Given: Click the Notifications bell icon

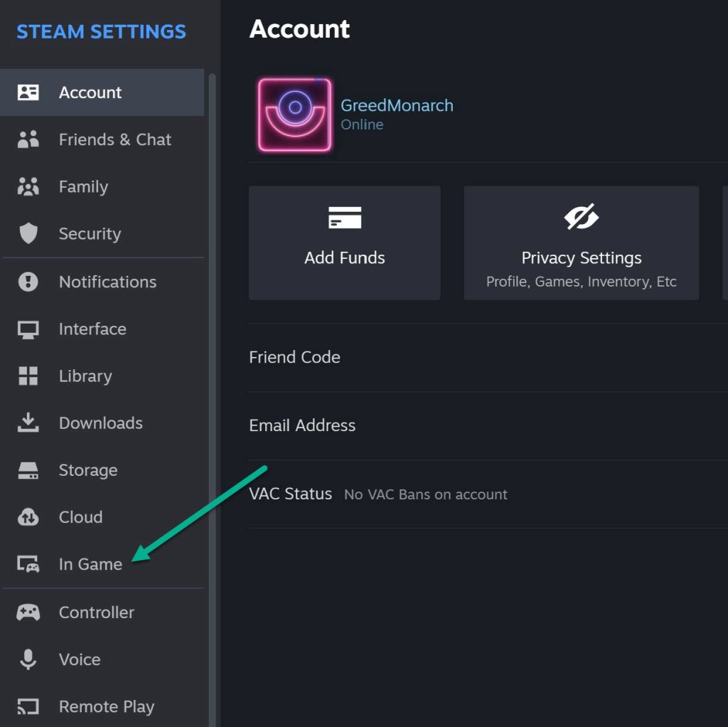Looking at the screenshot, I should point(28,282).
